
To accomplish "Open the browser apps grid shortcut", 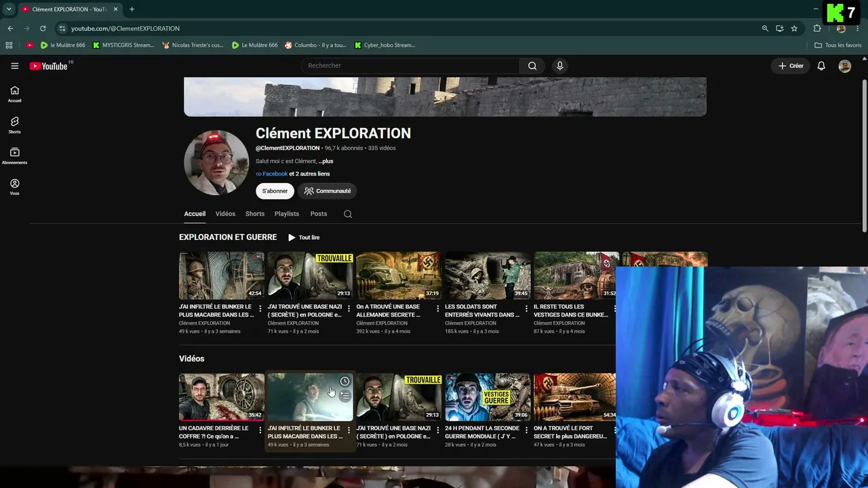I will 9,45.
